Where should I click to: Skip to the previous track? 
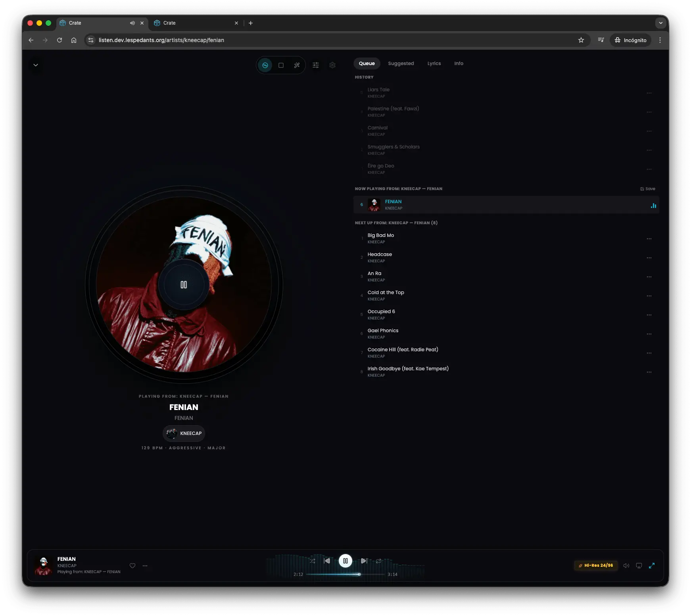point(327,561)
